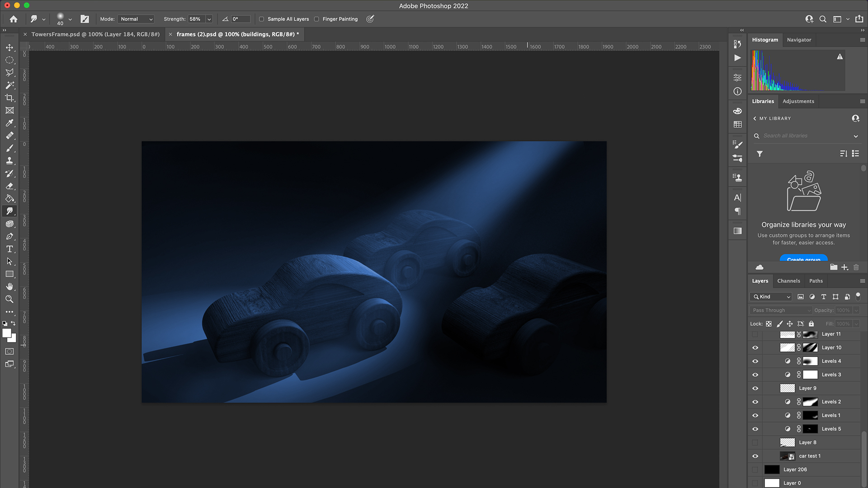Viewport: 868px width, 488px height.
Task: Switch to the TowersFrame.psd document tab
Action: [x=95, y=34]
